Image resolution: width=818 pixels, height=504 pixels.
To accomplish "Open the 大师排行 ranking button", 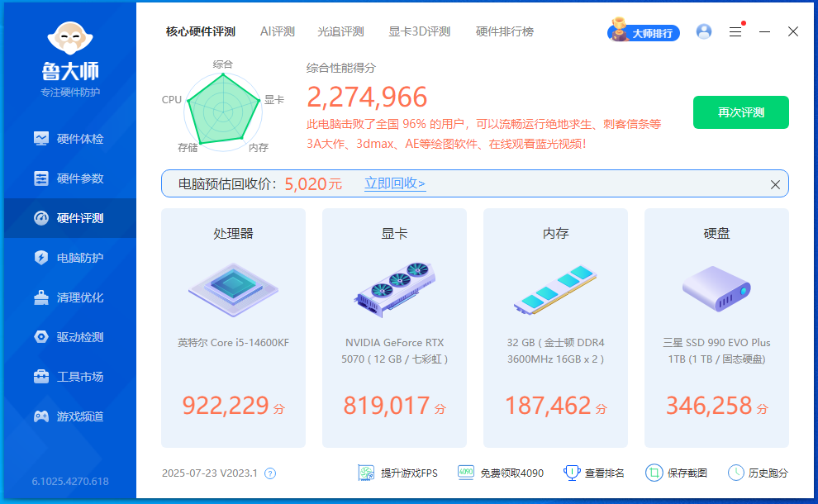I will [644, 32].
